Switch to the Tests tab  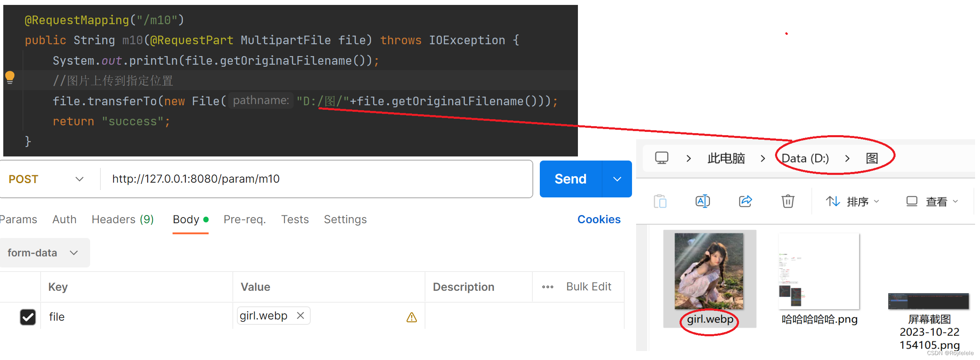[295, 220]
